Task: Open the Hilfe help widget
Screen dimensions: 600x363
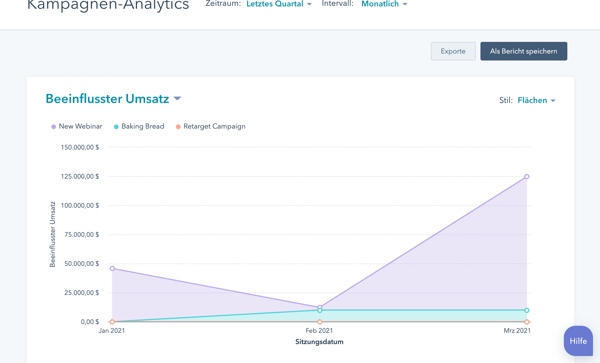Action: click(578, 341)
